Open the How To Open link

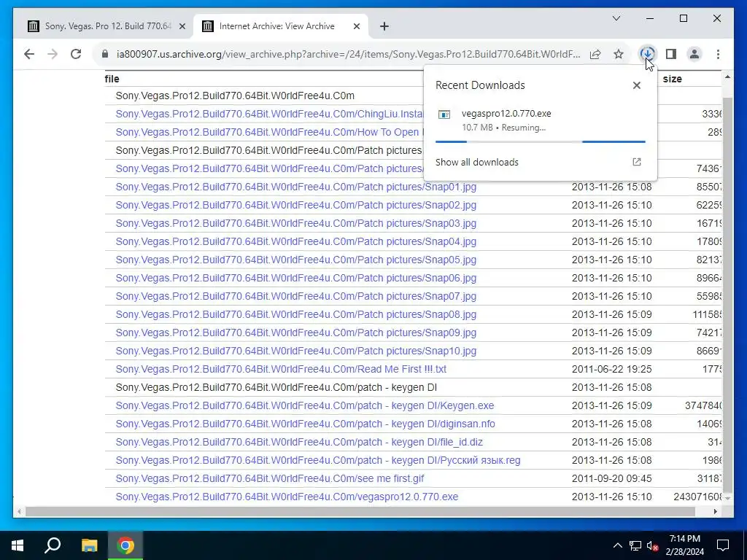(270, 132)
